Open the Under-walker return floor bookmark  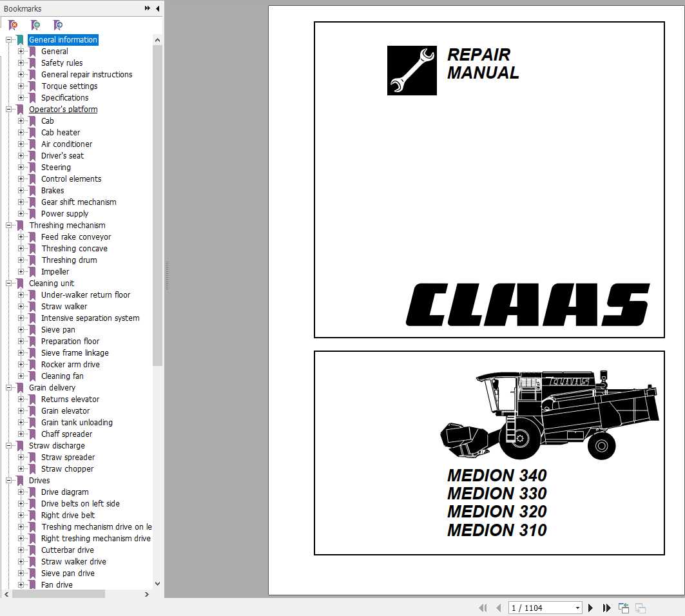[86, 295]
